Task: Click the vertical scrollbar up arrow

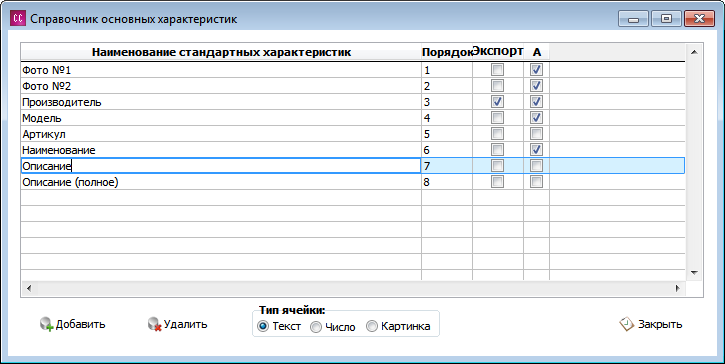Action: click(694, 52)
